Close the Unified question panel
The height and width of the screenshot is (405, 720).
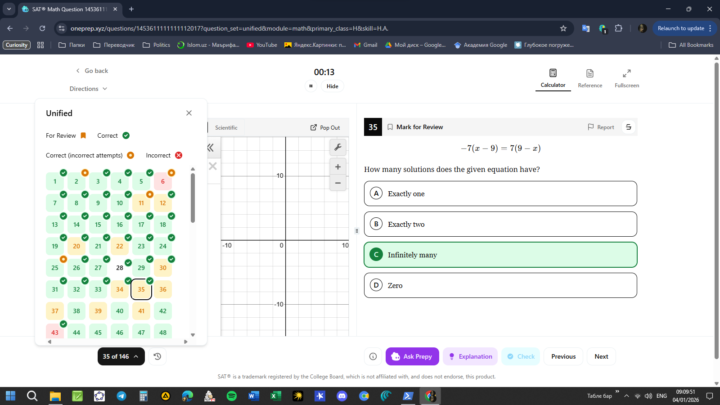point(189,113)
